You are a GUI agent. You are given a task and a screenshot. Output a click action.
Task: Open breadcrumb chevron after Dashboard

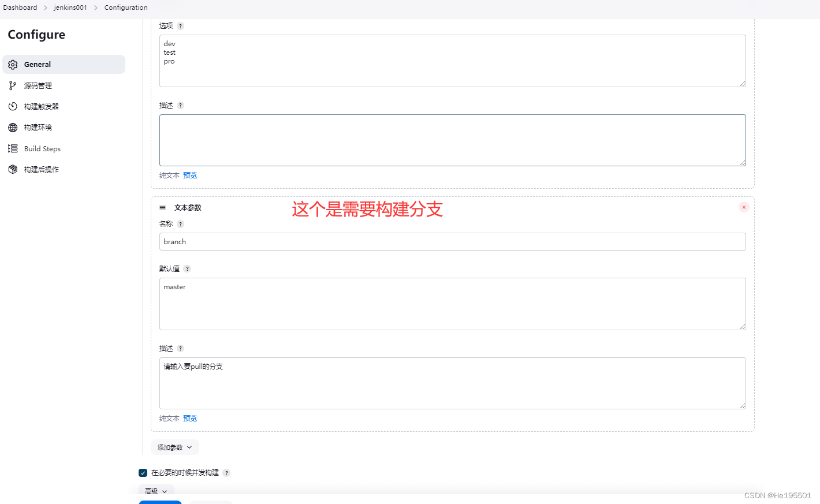pos(46,8)
